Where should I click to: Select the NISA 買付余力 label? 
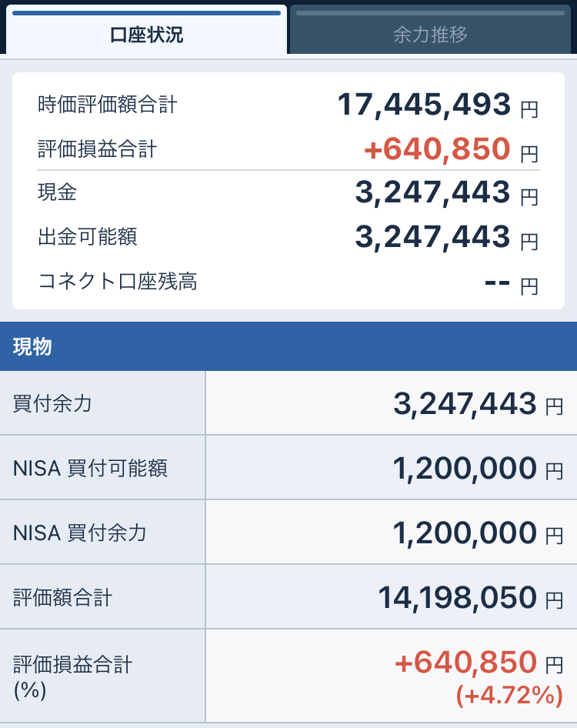tap(80, 533)
